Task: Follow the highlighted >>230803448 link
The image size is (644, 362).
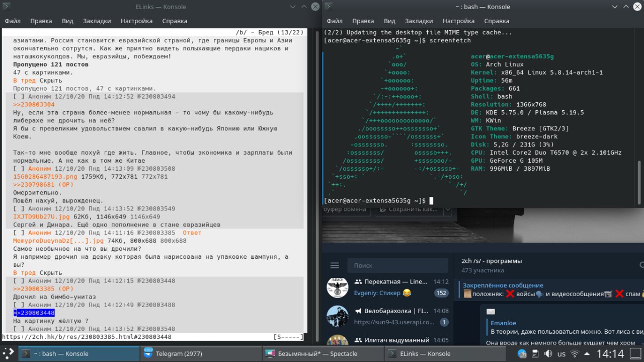Action: [x=34, y=313]
